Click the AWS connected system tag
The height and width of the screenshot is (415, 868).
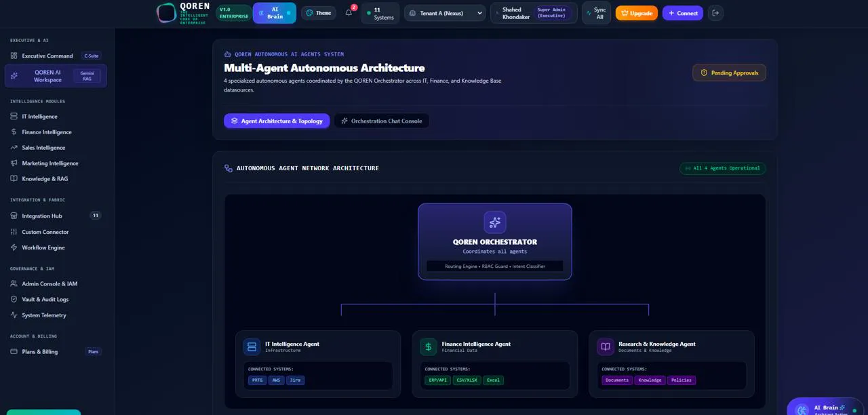coord(277,380)
